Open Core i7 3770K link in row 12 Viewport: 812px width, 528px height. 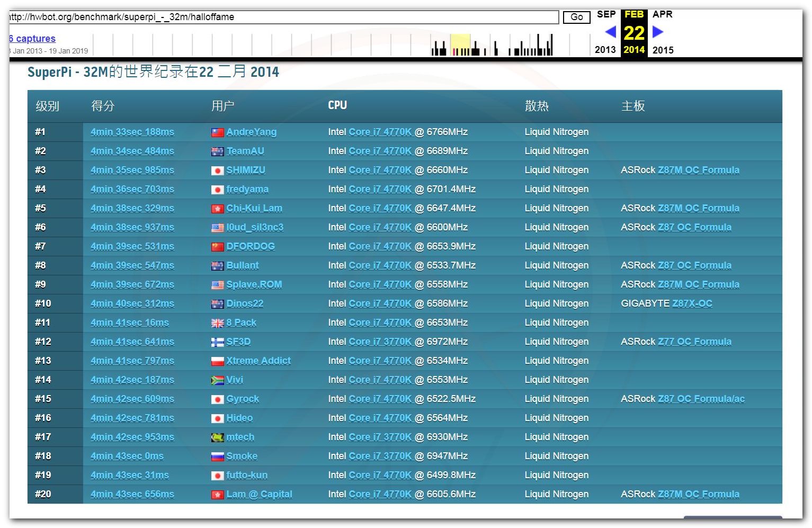pyautogui.click(x=380, y=342)
